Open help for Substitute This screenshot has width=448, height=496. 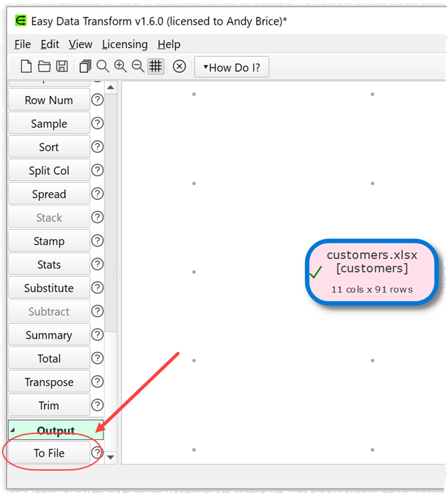pyautogui.click(x=97, y=287)
